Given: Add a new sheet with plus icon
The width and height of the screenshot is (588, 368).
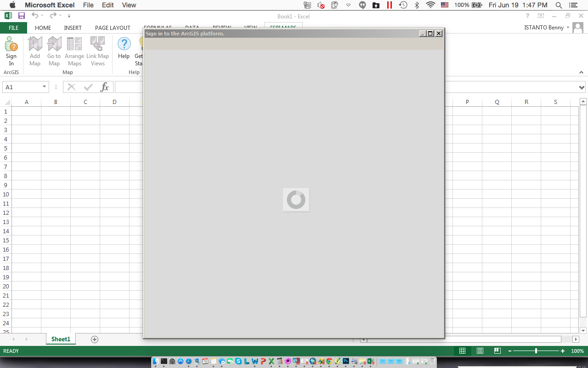Looking at the screenshot, I should coord(95,339).
